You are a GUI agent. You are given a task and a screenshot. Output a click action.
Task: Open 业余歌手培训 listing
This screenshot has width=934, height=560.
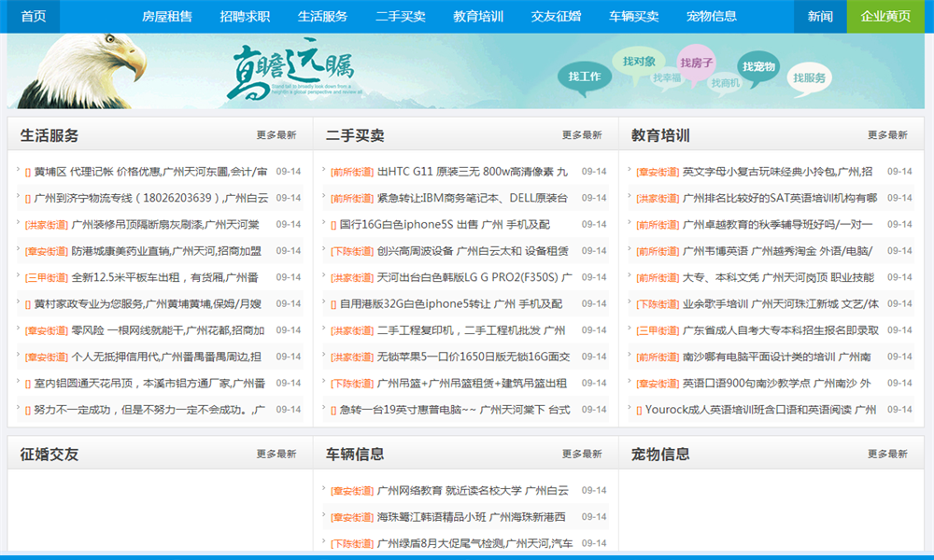(x=781, y=303)
